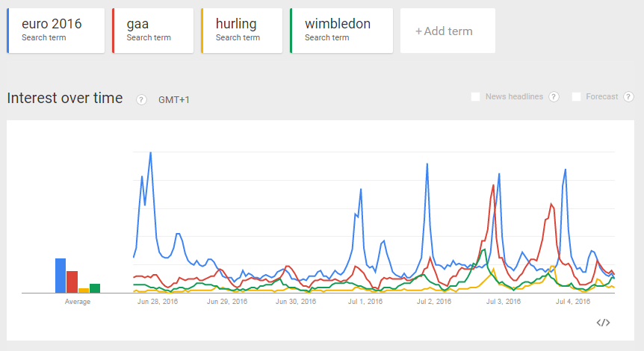Select the euro 2016 search term
Viewport: 644px width, 351px height.
pos(56,31)
